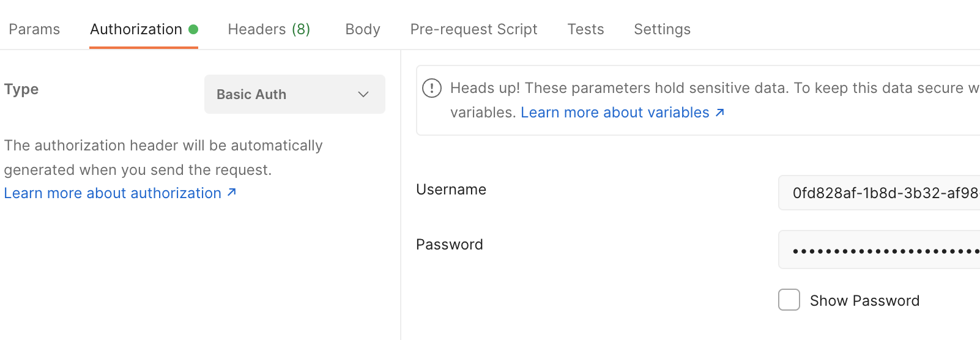
Task: Select the Authorization tab
Action: point(136,29)
